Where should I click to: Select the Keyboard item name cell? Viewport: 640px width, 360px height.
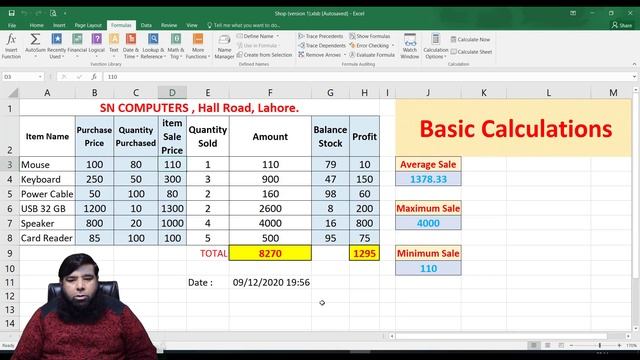tap(47, 179)
